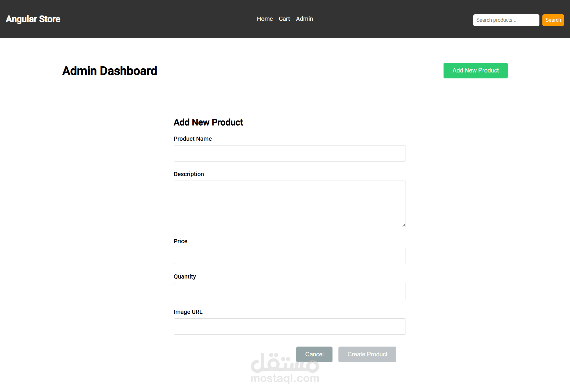
Task: Click the Product Name label
Action: click(192, 139)
